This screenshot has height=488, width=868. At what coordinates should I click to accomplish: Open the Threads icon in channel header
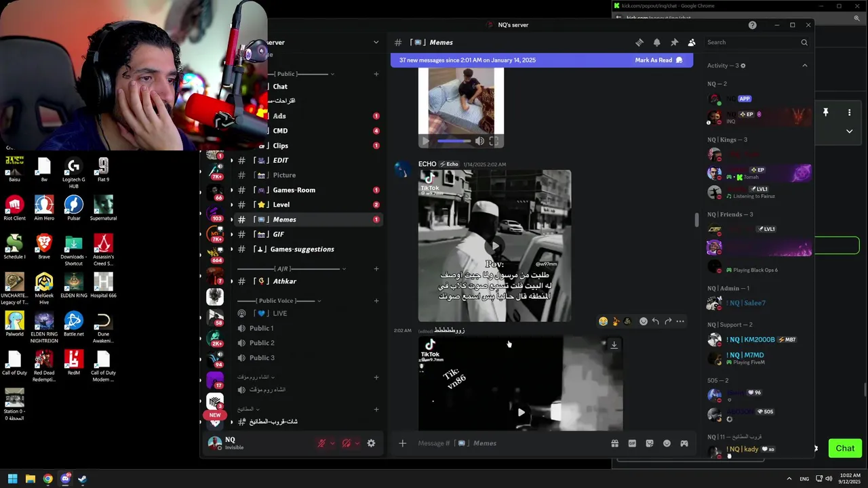639,42
